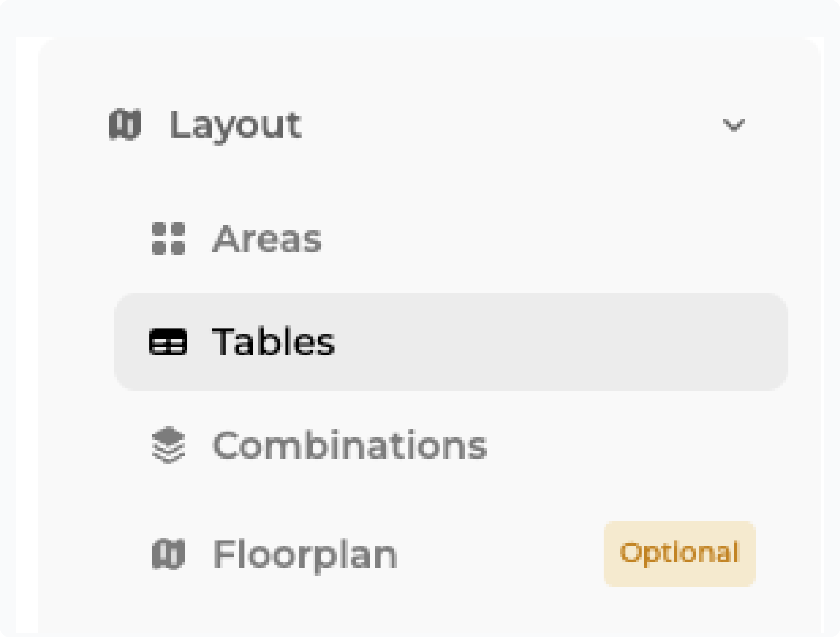
Task: Go to Combinations text label
Action: click(350, 445)
